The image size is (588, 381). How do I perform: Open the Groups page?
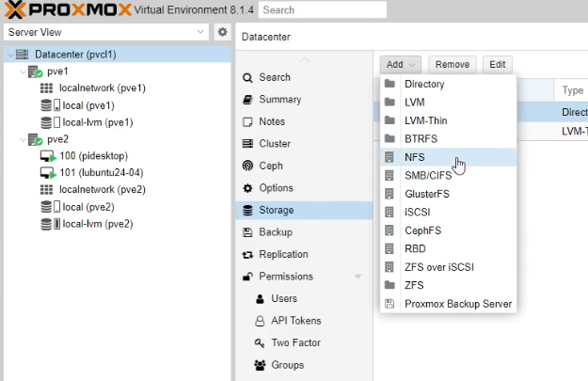(x=304, y=365)
